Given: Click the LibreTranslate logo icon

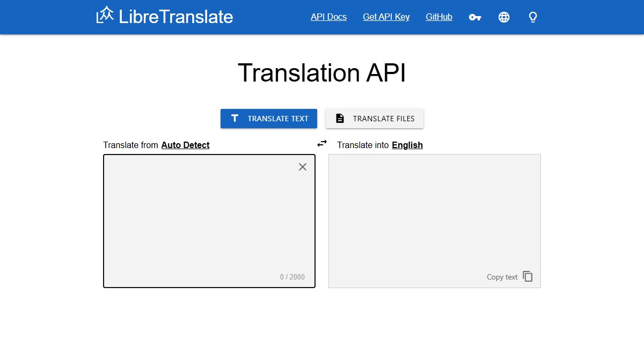Looking at the screenshot, I should coord(105,16).
